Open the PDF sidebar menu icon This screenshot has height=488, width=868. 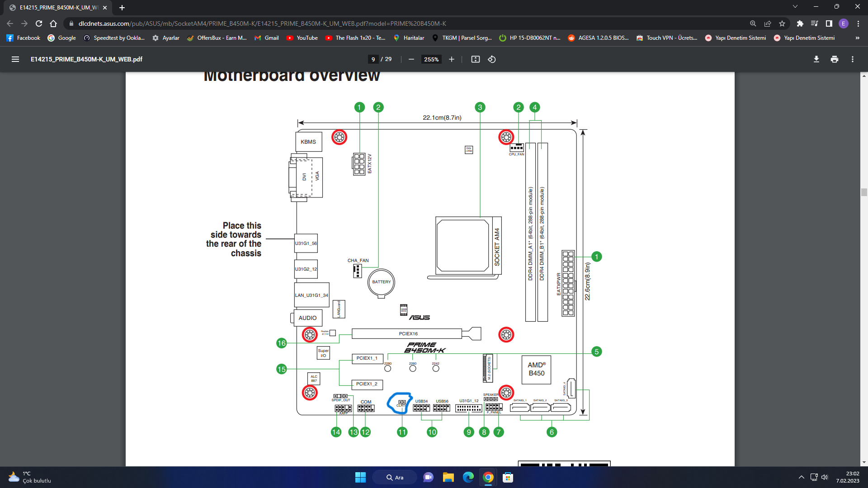[15, 59]
